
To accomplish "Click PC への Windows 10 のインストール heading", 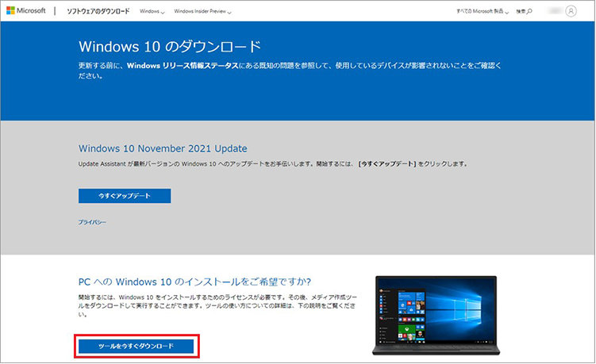I will click(x=194, y=282).
